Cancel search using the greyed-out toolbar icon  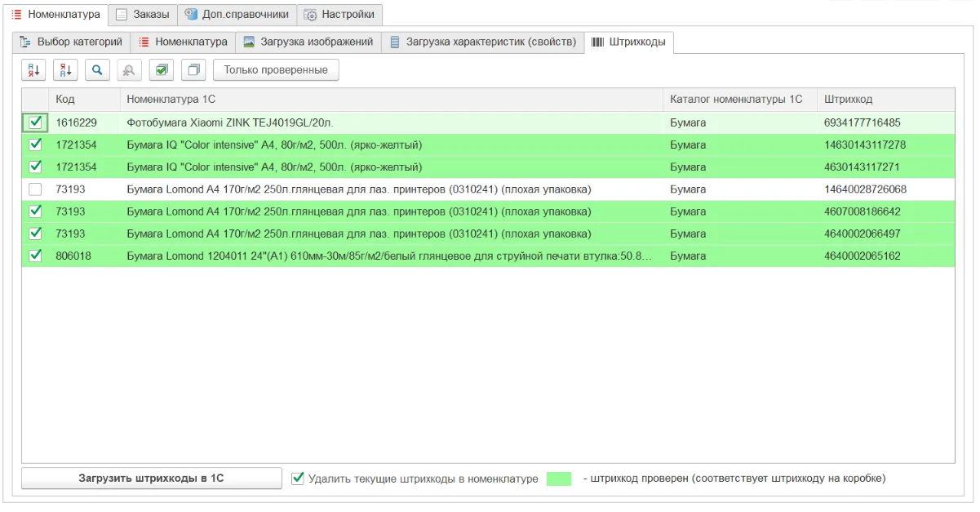pyautogui.click(x=129, y=70)
